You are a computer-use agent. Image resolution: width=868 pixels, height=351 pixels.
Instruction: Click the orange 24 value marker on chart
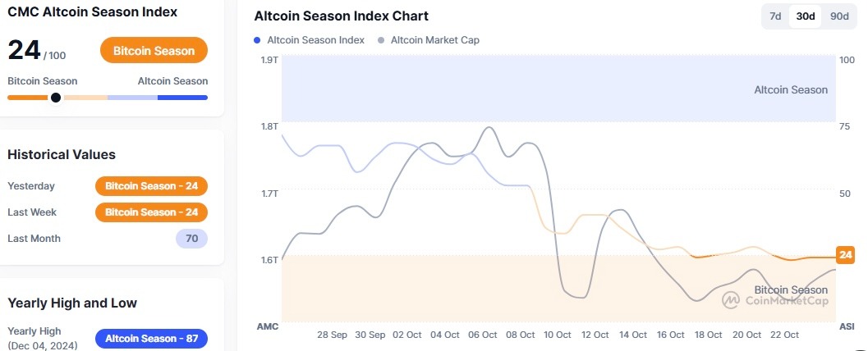pos(845,255)
